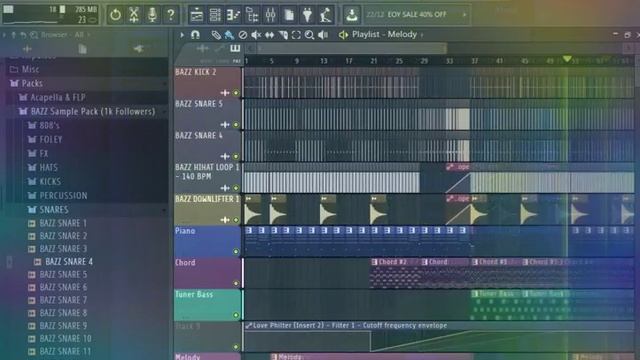Click the playlist horizontal scrollbar
This screenshot has width=640, height=360.
(351, 49)
